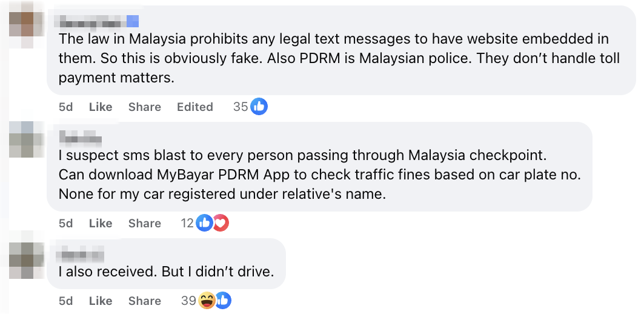The width and height of the screenshot is (644, 314).
Task: Click the thumbs-up icon beside the laughing emoji
Action: click(x=223, y=301)
